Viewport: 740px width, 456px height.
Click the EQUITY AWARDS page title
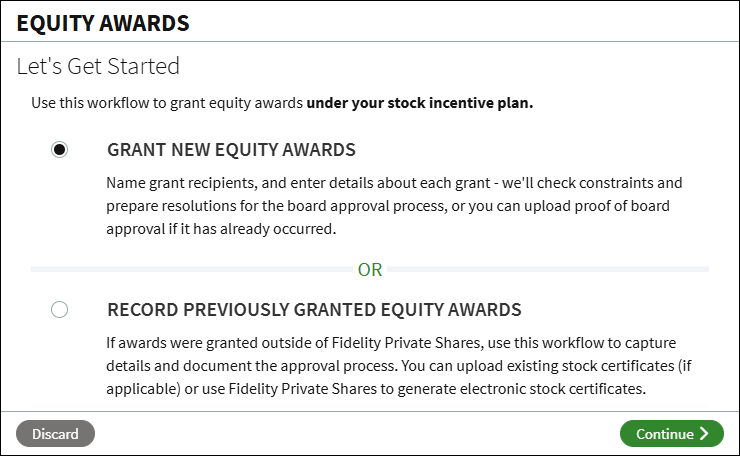pyautogui.click(x=103, y=23)
